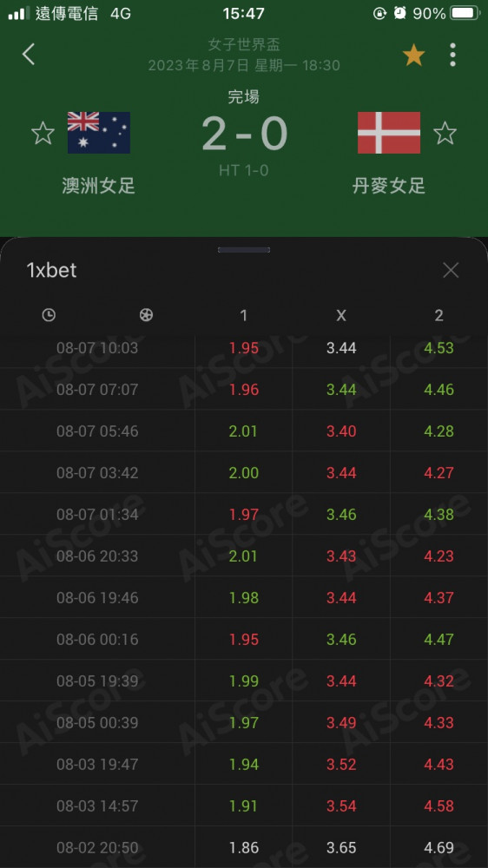Select home odds 1.94

click(x=244, y=765)
